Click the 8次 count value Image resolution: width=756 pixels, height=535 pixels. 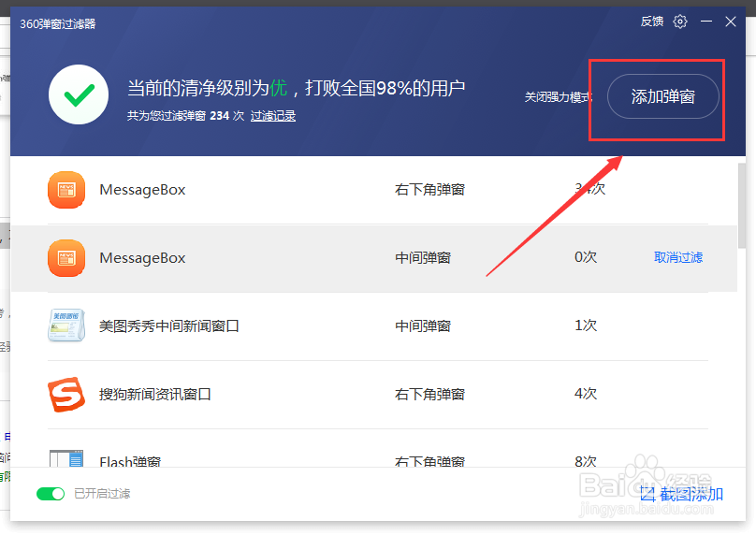pyautogui.click(x=586, y=461)
